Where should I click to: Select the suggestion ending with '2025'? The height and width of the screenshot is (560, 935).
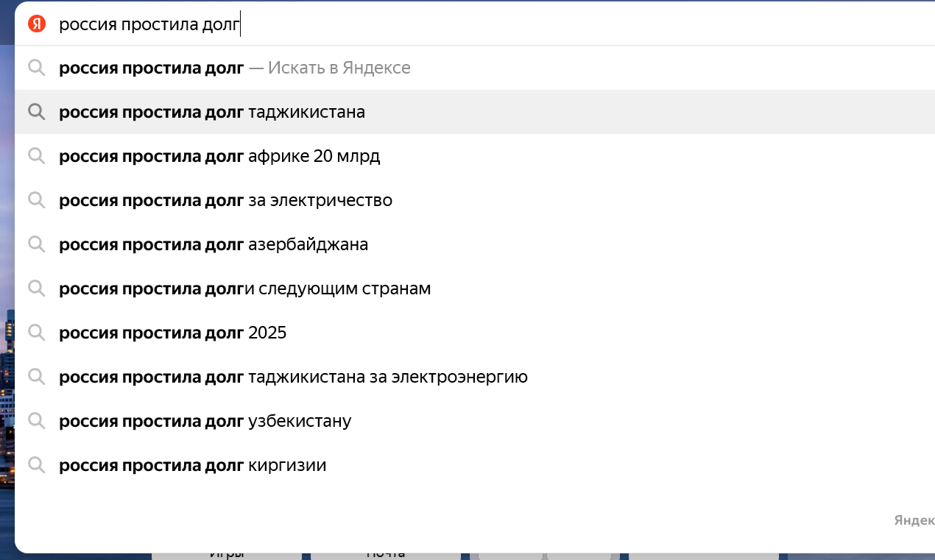(x=475, y=333)
